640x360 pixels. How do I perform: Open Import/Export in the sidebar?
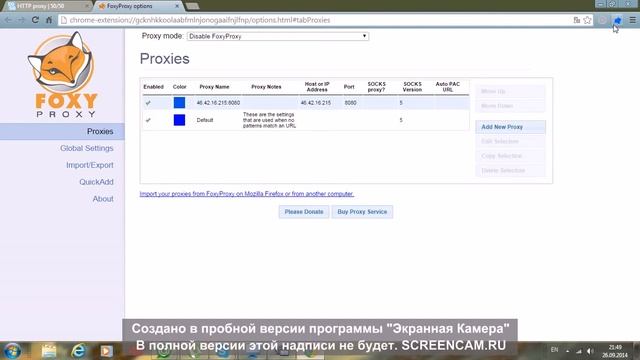coord(90,165)
